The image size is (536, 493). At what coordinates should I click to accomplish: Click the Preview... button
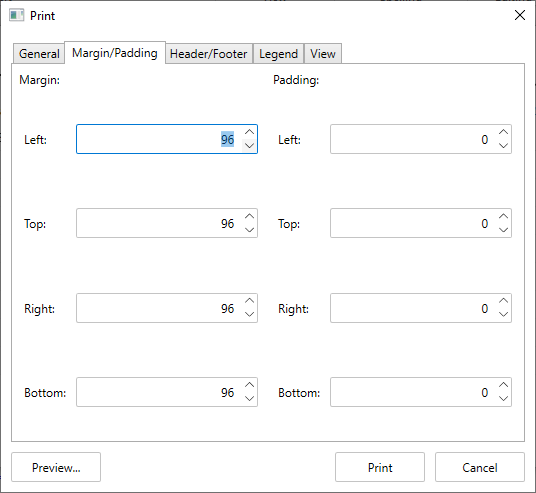56,467
